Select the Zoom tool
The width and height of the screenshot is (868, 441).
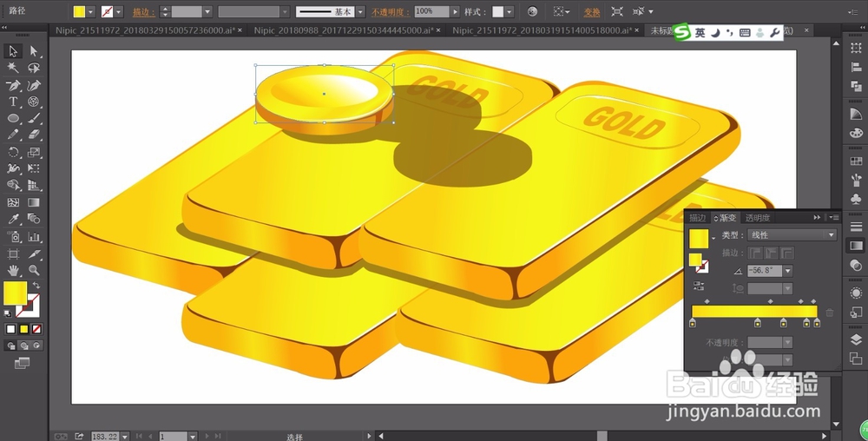(x=34, y=271)
